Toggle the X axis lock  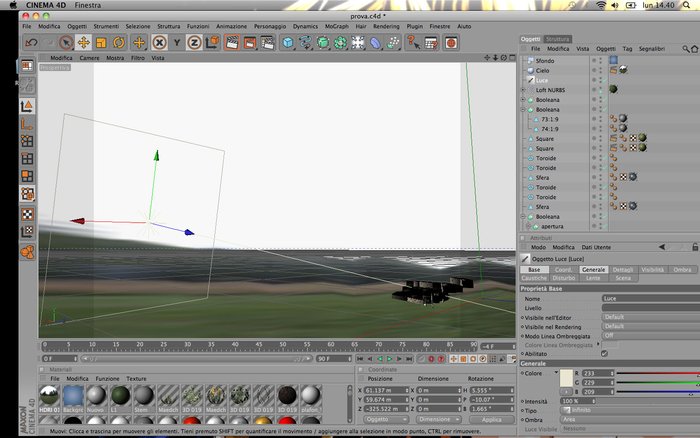pos(159,43)
